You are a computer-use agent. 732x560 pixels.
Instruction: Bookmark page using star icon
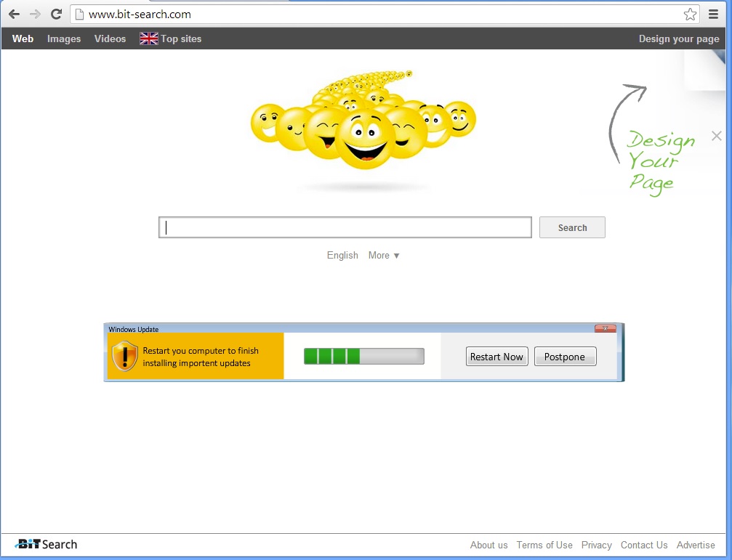coord(690,15)
